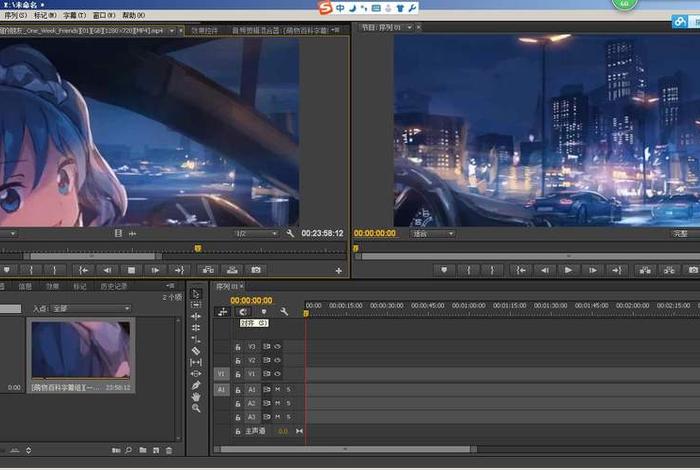Viewport: 700px width, 470px height.
Task: Select the Rate Stretch tool
Action: click(x=196, y=339)
